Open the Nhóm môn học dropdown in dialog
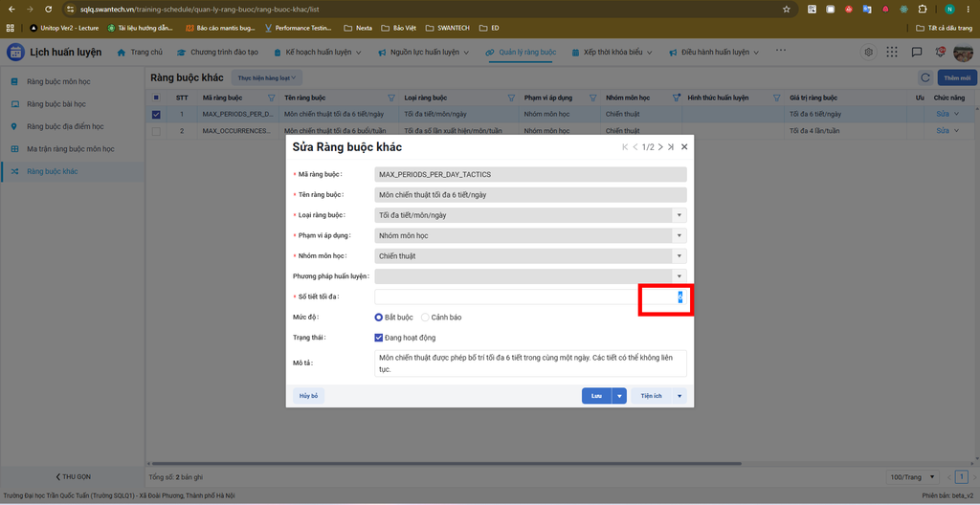The height and width of the screenshot is (505, 980). tap(679, 256)
